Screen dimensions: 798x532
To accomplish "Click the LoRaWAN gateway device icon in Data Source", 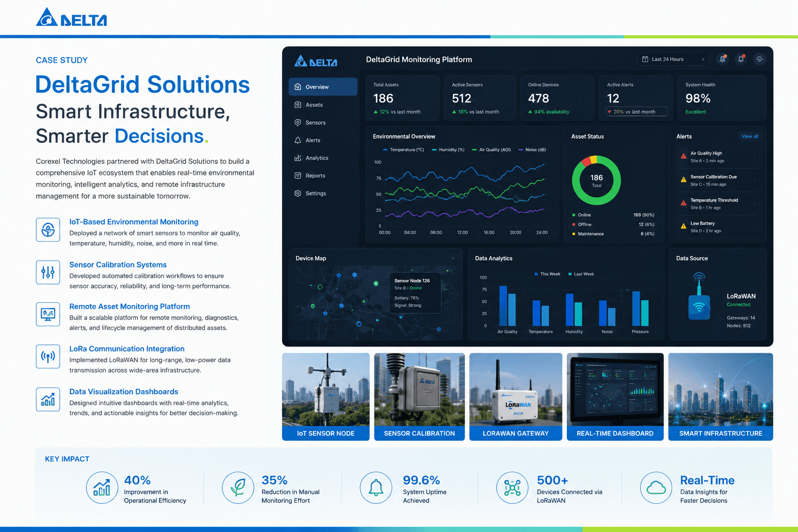I will coord(699,296).
